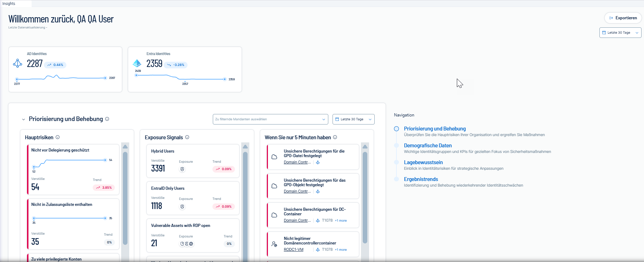644x262 pixels.
Task: Click the Entra Identities count 2359
Action: pos(155,63)
